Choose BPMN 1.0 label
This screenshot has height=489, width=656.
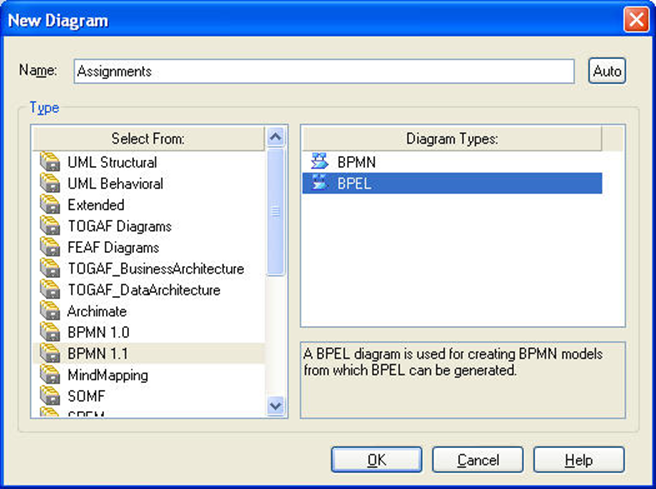click(98, 333)
